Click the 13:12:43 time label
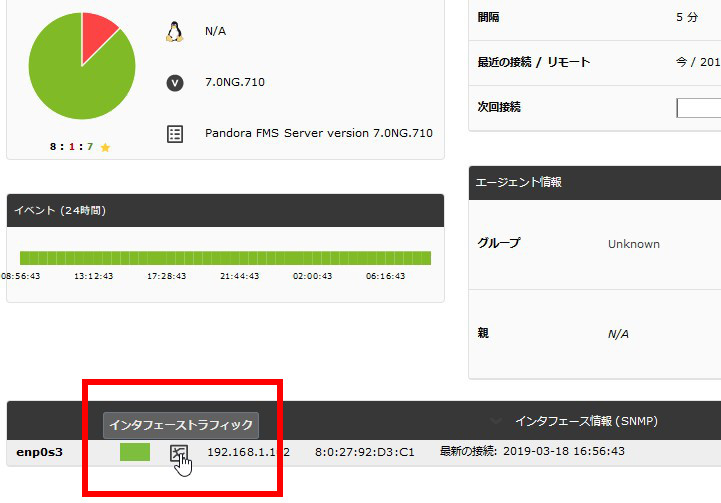Viewport: 721px width, 503px height. click(x=93, y=276)
